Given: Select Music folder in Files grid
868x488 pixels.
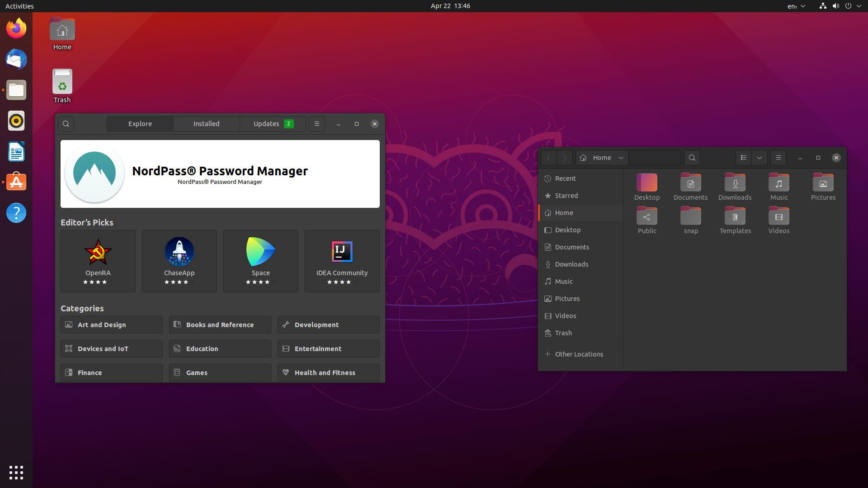Looking at the screenshot, I should 779,187.
